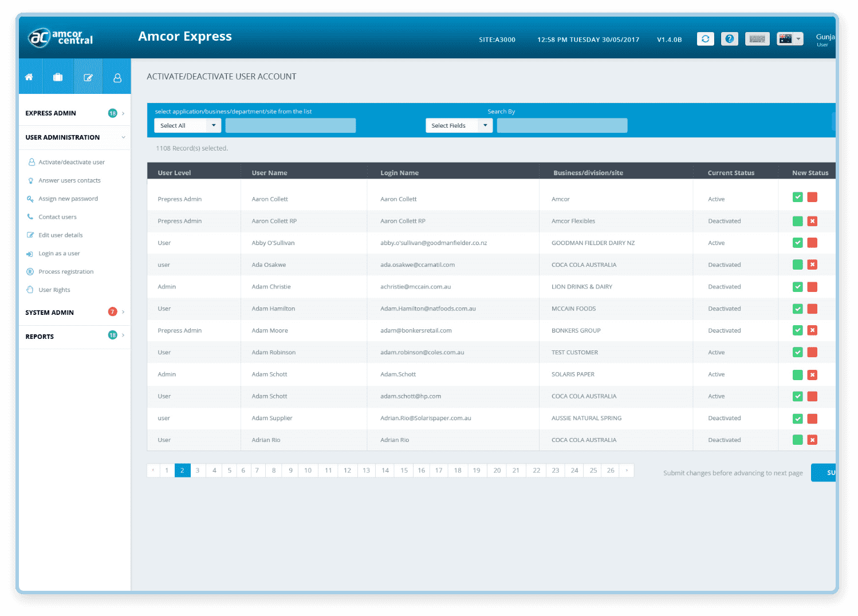Viewport: 858px width, 616px height.
Task: Tick green activate box for Adam Christie
Action: (797, 287)
